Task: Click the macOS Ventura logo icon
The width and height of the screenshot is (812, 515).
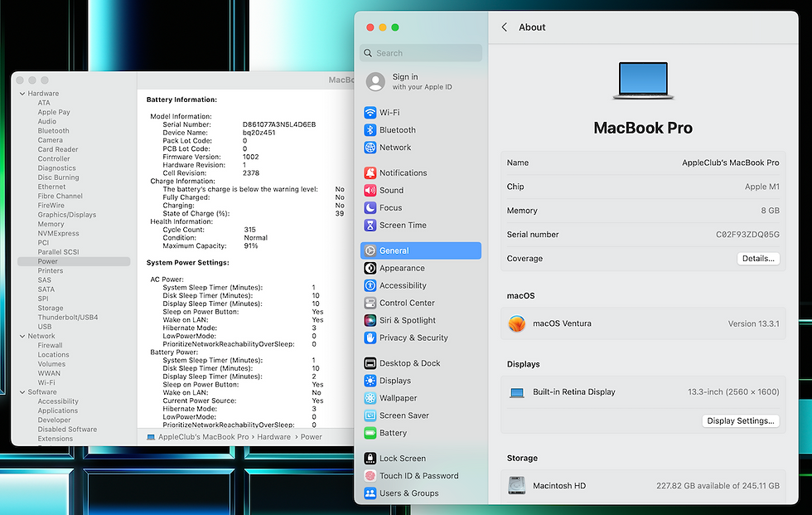Action: point(517,323)
